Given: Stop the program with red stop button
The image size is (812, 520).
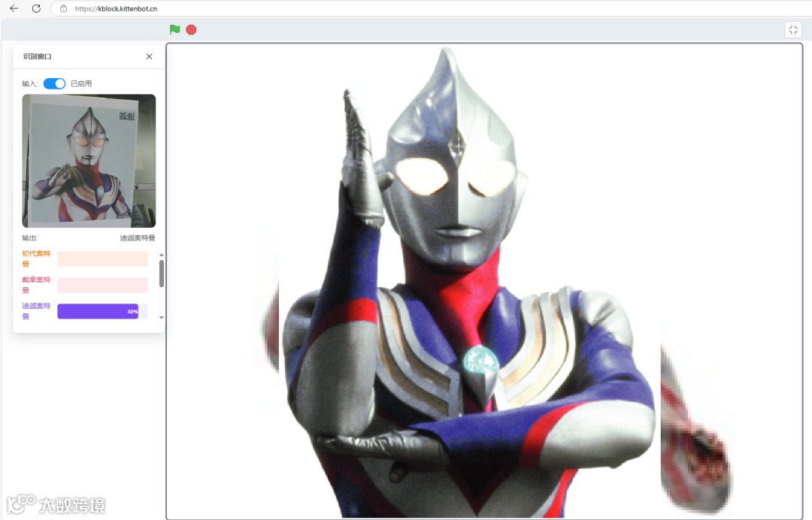Looking at the screenshot, I should 191,30.
